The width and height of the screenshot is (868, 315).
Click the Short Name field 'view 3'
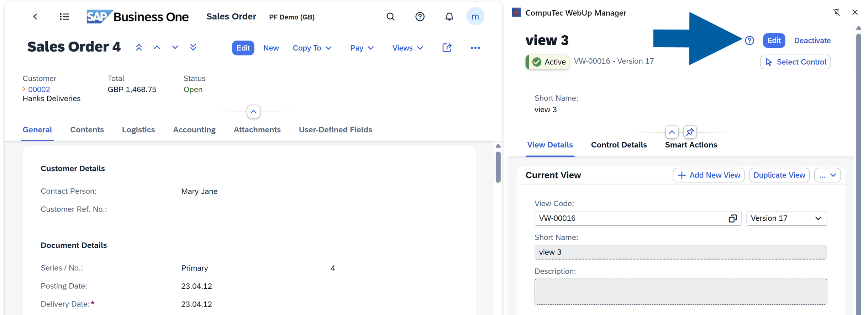click(x=680, y=252)
